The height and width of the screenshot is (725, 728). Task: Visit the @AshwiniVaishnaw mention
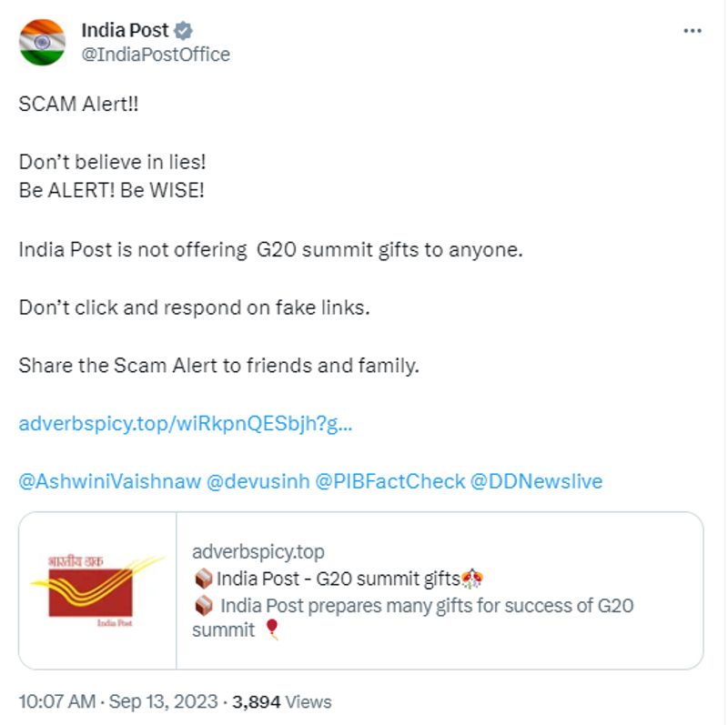pos(109,481)
